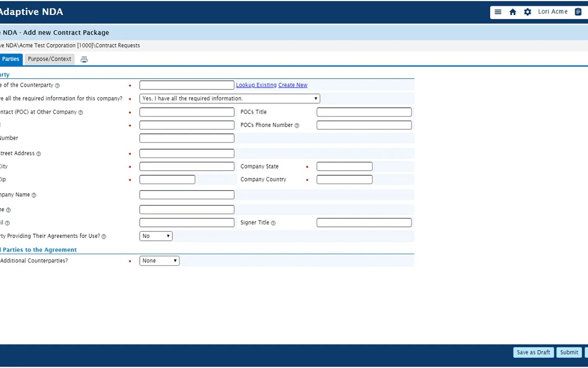Show help for Street Address
This screenshot has height=368, width=588.
coord(39,154)
